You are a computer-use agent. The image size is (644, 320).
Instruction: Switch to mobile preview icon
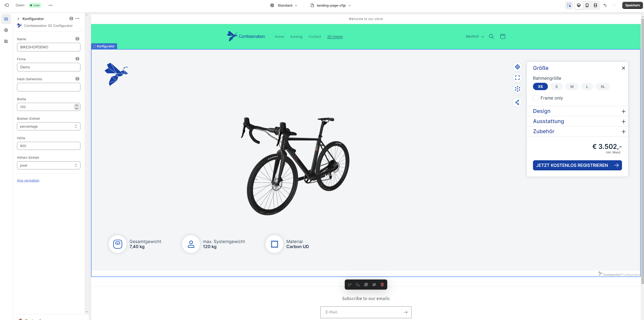tap(587, 5)
